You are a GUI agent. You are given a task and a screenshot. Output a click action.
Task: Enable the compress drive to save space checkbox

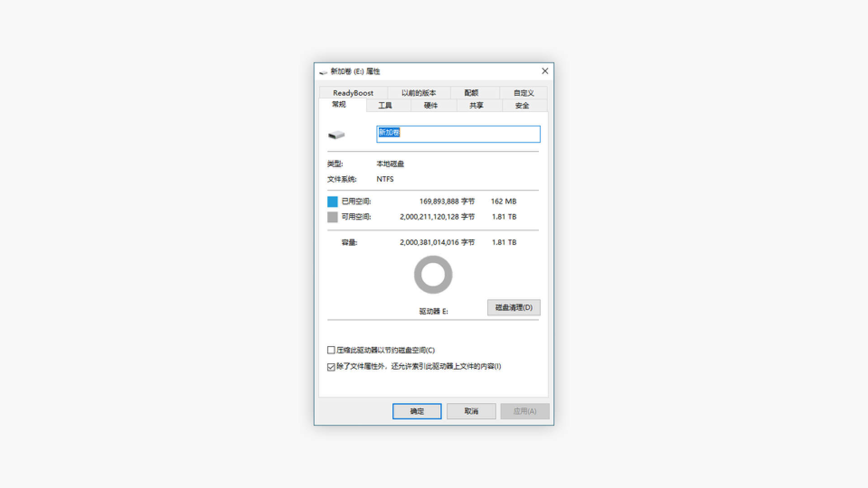pos(330,350)
